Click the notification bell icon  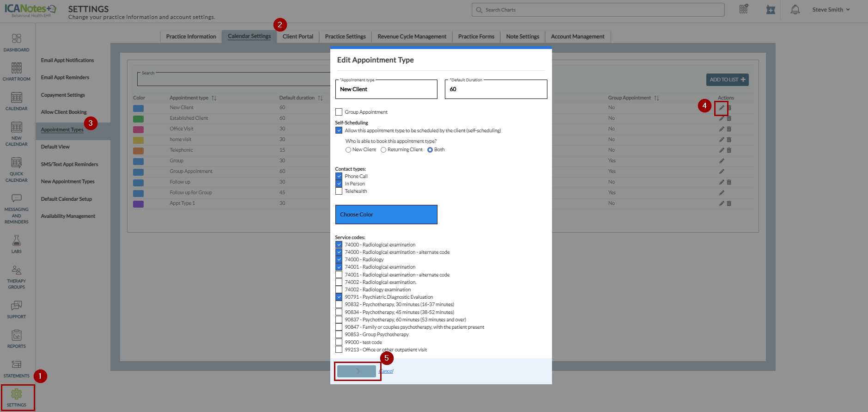click(795, 10)
